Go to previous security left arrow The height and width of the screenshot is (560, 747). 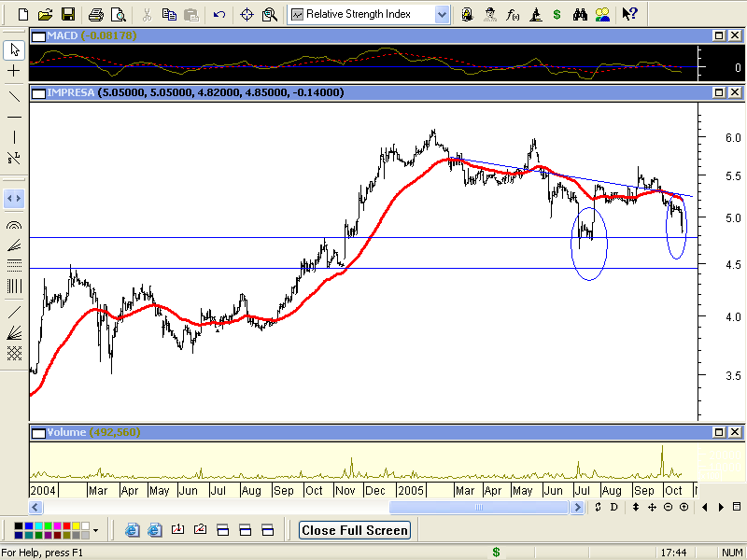coord(705,507)
